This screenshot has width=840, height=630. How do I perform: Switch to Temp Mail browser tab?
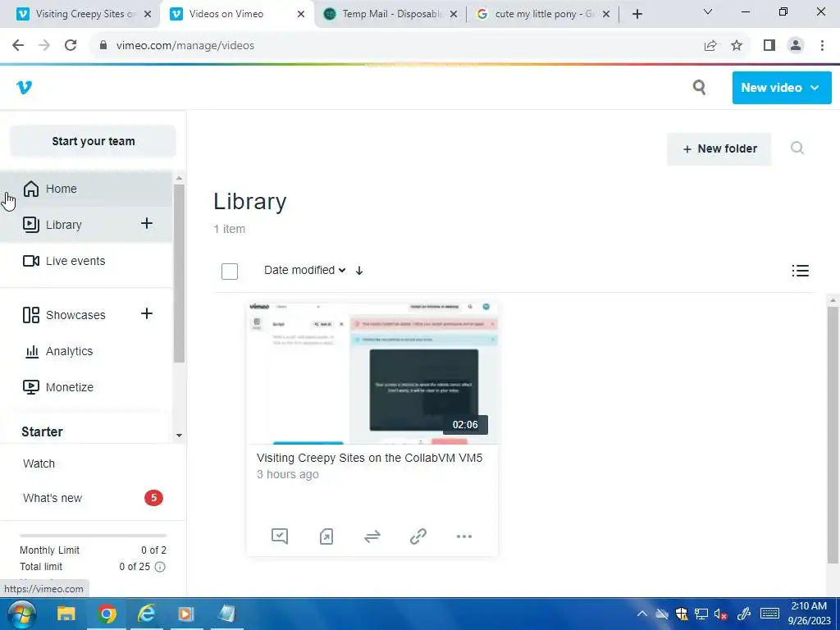click(390, 14)
